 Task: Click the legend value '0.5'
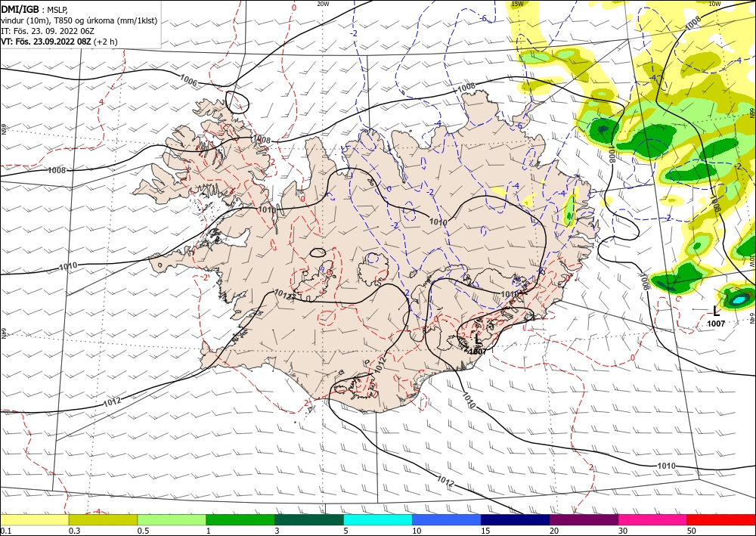click(143, 531)
